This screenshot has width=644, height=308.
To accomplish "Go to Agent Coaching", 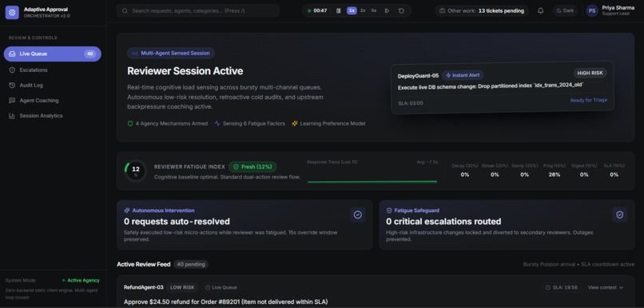I will click(53, 100).
